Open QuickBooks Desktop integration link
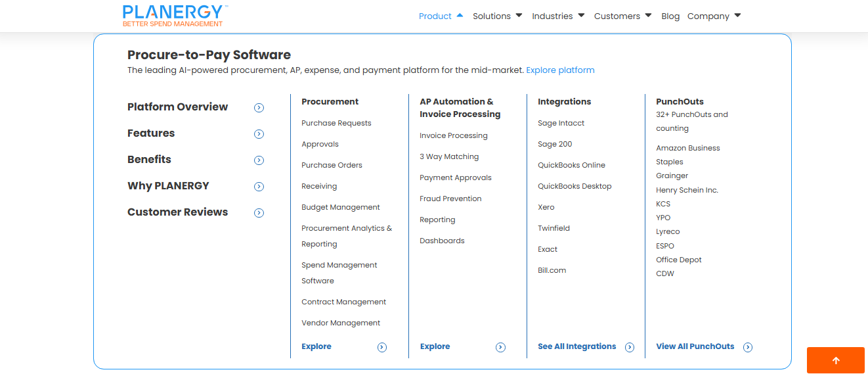The image size is (868, 378). point(575,186)
